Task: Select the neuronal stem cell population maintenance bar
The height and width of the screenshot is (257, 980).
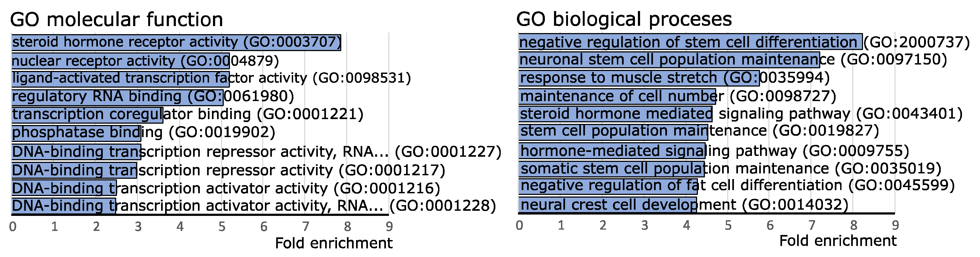Action: 669,60
